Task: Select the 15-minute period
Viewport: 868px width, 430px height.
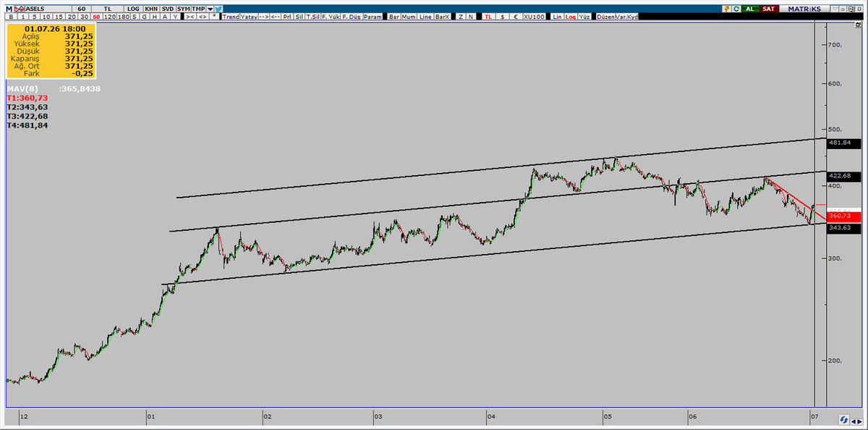Action: tap(59, 17)
